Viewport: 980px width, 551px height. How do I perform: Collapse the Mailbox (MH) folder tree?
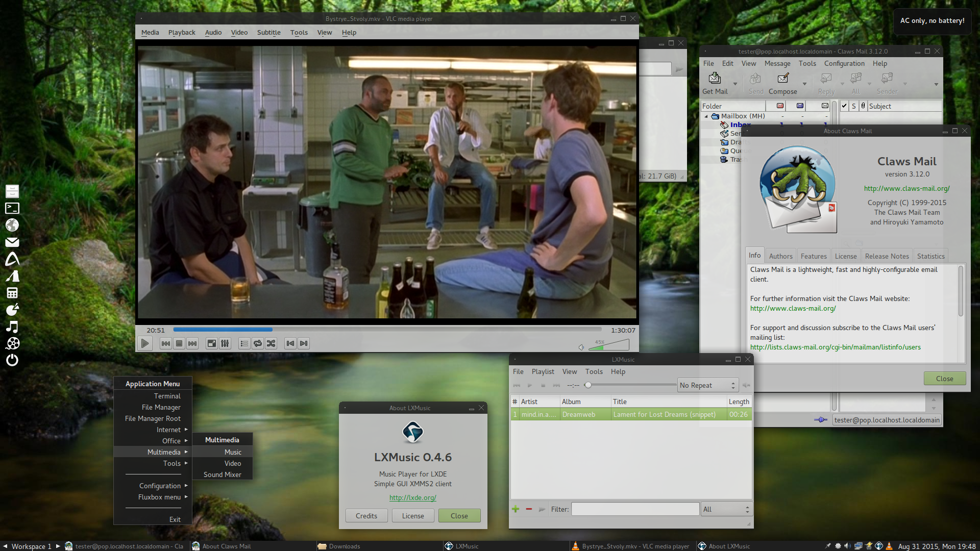(706, 116)
